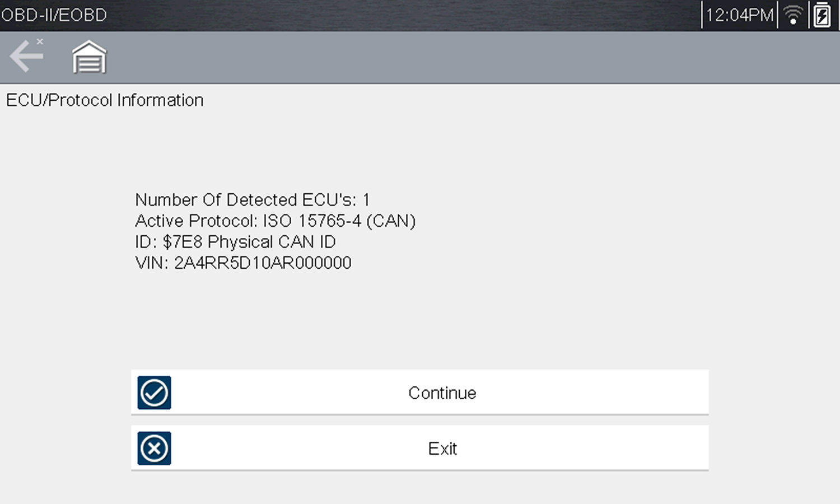The image size is (840, 504).
Task: Select the VIN 2A4RR5D10AR000000 text
Action: tap(243, 262)
